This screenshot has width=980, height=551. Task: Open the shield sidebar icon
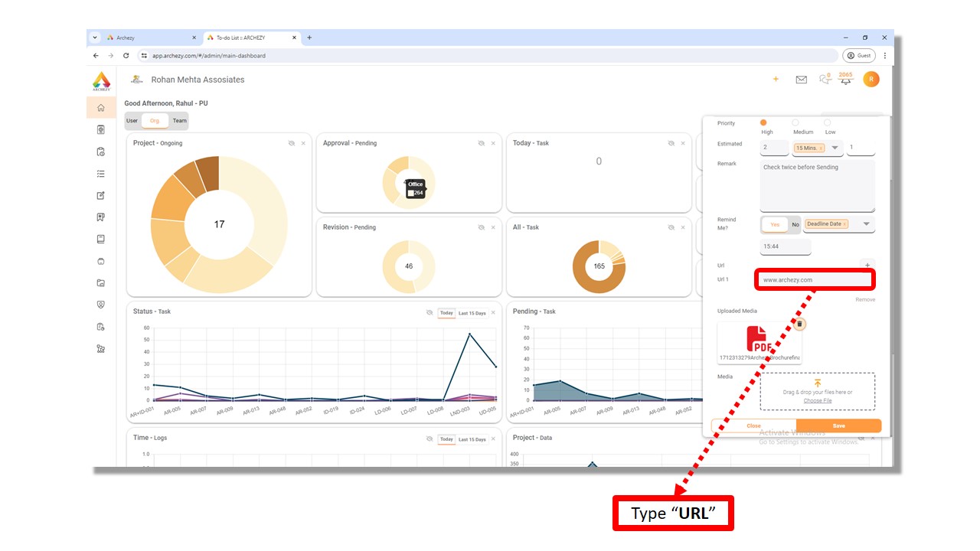[x=101, y=305]
